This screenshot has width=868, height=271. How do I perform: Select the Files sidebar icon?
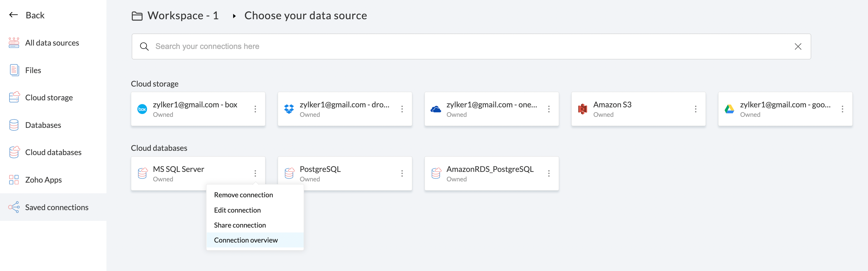[x=14, y=70]
